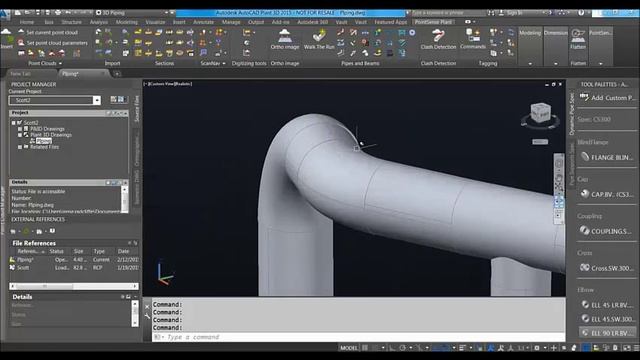Open the Commands tagging tool
The width and height of the screenshot is (640, 360).
473,40
